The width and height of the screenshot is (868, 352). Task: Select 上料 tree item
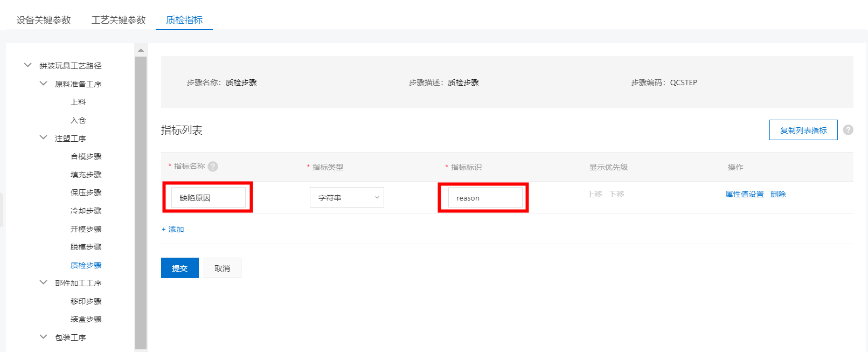(78, 102)
